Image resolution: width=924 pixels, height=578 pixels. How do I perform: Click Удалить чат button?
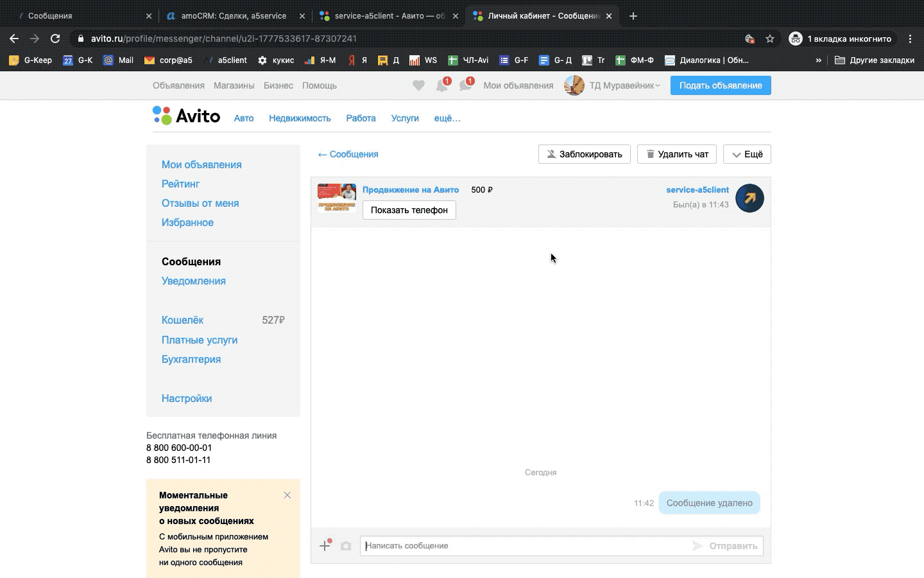click(677, 154)
